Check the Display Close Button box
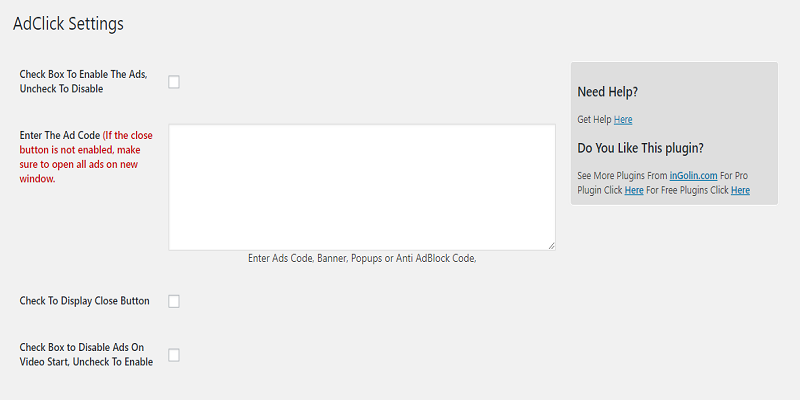800x400 pixels. 174,301
